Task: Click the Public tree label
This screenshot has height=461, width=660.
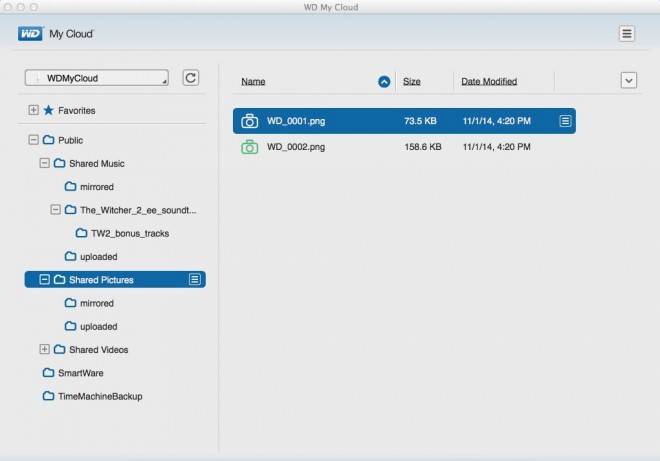Action: click(70, 140)
